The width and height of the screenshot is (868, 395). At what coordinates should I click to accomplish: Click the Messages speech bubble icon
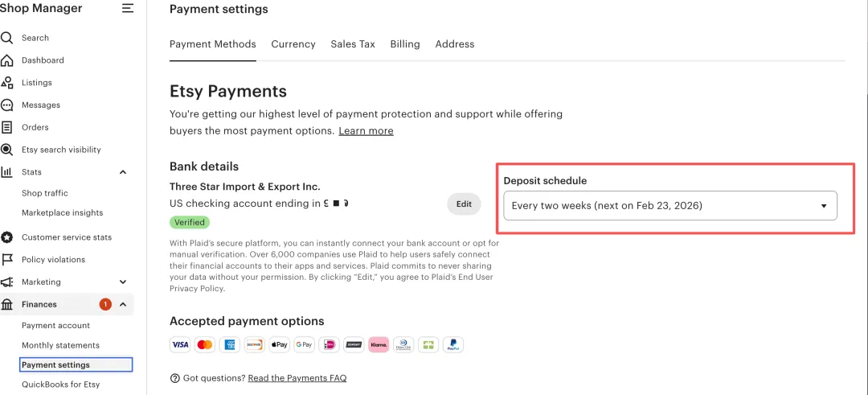(x=7, y=105)
